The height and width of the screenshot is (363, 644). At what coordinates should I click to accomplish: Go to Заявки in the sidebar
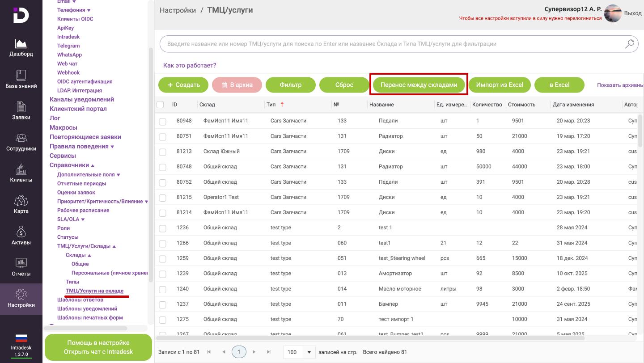[21, 107]
